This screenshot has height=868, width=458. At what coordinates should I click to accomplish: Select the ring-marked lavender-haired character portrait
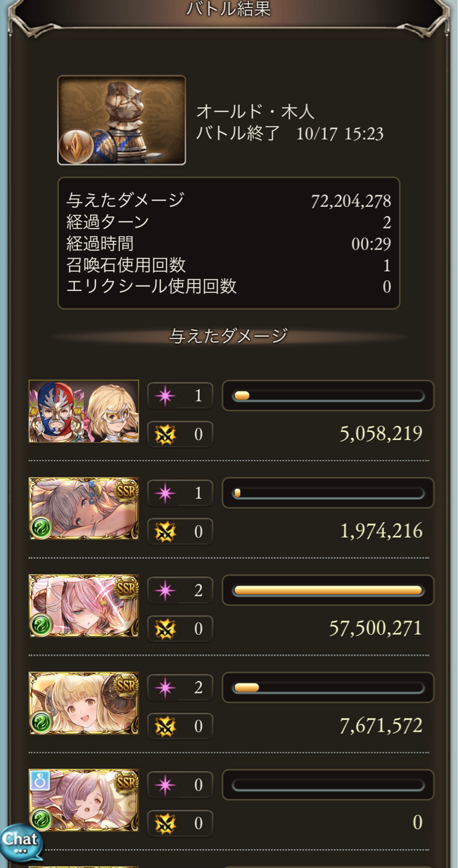(x=83, y=800)
